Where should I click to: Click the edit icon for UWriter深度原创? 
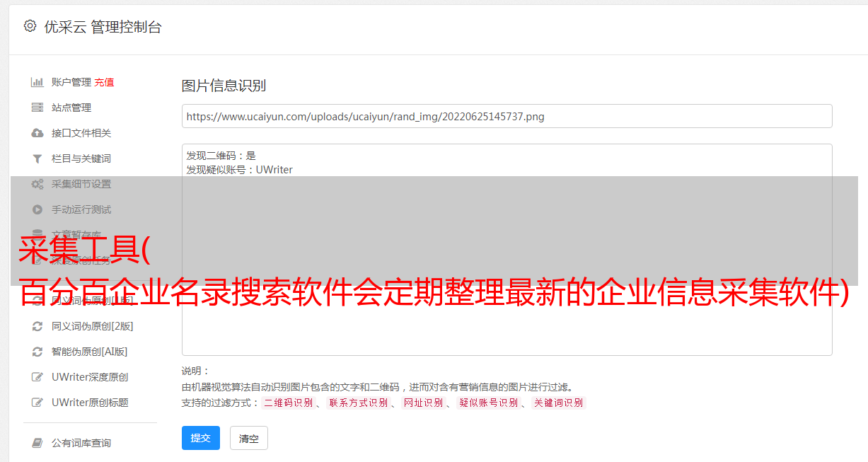pos(37,377)
